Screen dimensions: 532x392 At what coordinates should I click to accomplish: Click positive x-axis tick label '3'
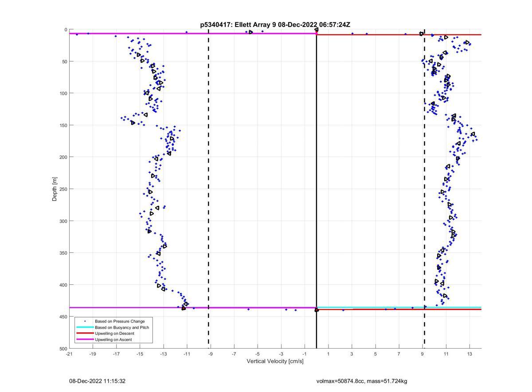[x=352, y=354]
